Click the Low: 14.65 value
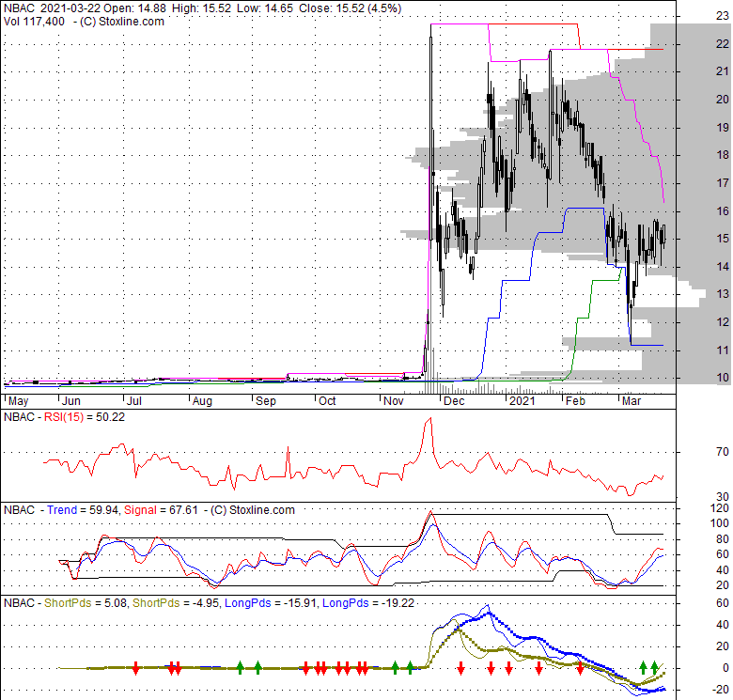The width and height of the screenshot is (733, 700). pyautogui.click(x=266, y=8)
